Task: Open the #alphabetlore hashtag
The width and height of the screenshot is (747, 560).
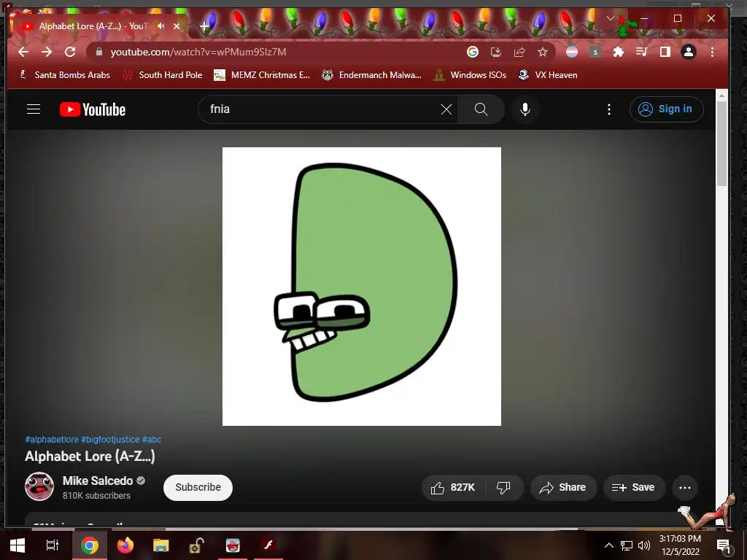Action: tap(52, 440)
